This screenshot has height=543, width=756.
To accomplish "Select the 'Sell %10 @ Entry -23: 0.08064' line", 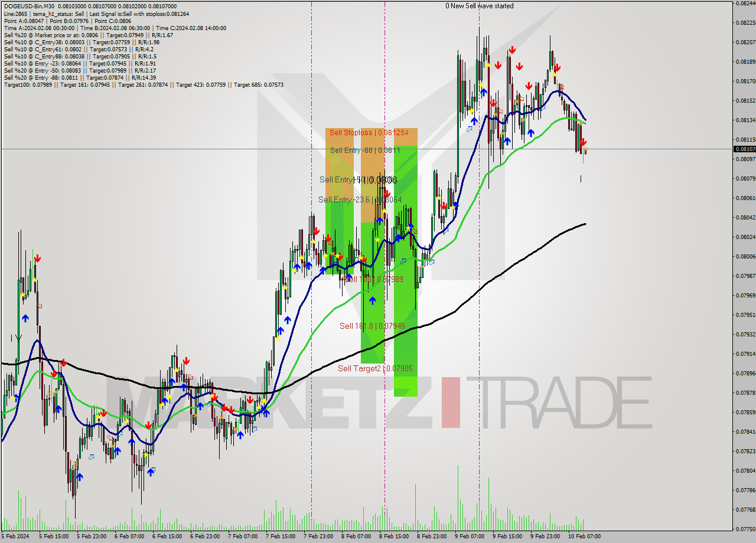I will pyautogui.click(x=80, y=63).
